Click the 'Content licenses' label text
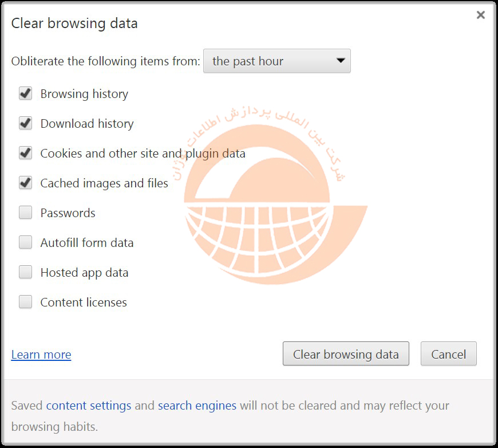Viewport: 498px width, 448px height. point(84,302)
